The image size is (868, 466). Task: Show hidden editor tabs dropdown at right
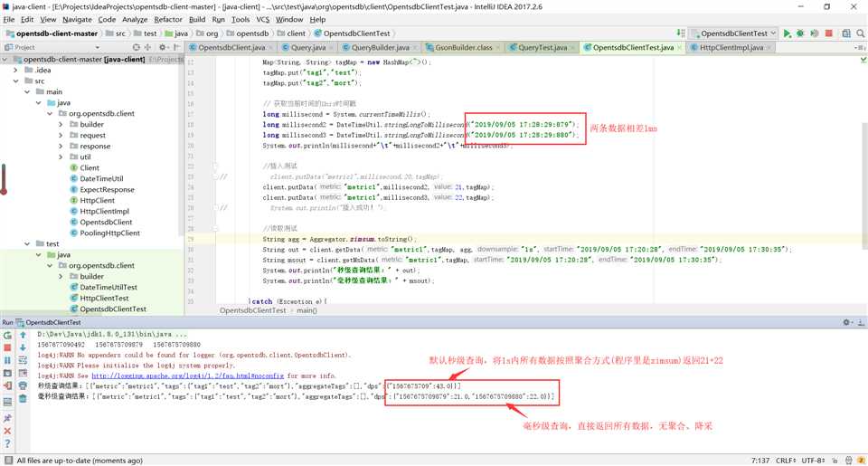(860, 48)
